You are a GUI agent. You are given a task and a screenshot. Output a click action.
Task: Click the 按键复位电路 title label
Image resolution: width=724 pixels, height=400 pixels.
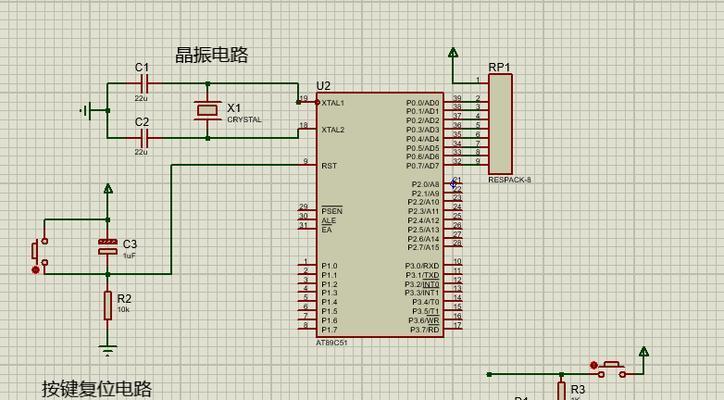(x=97, y=389)
